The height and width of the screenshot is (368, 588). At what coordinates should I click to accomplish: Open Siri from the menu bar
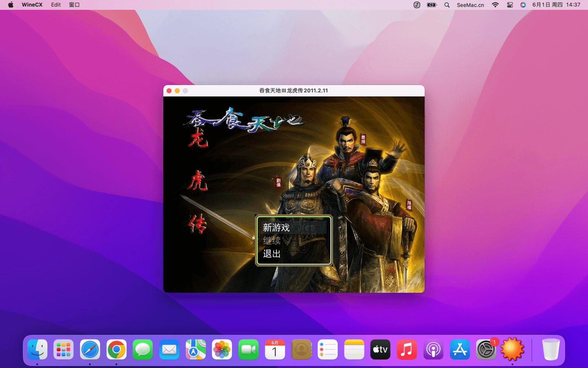pos(523,5)
